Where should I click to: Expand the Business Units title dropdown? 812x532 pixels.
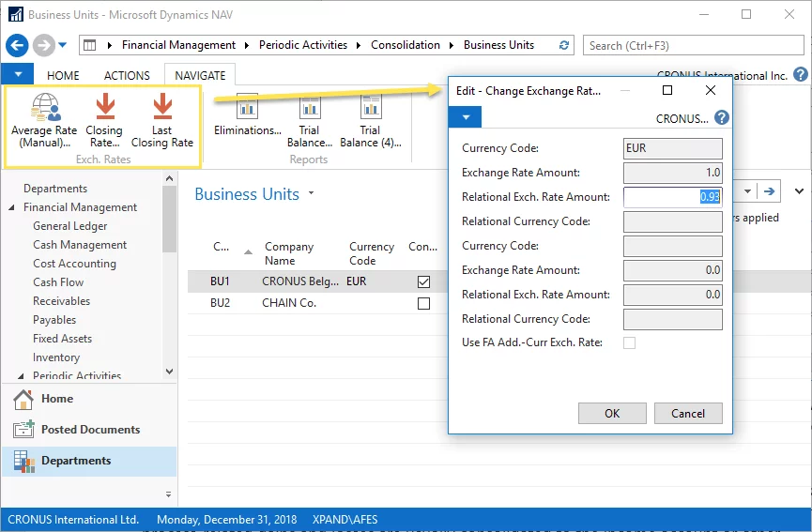tap(312, 194)
